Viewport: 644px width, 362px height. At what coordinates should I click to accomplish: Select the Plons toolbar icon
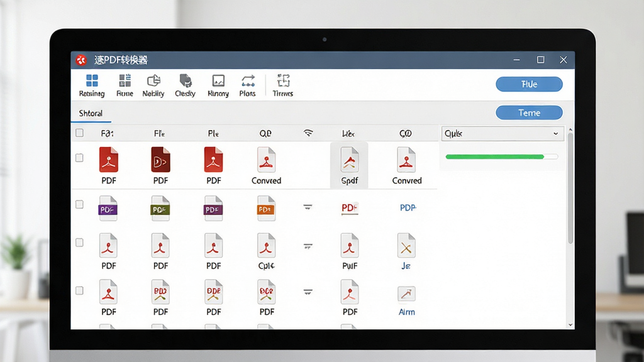[x=248, y=85]
